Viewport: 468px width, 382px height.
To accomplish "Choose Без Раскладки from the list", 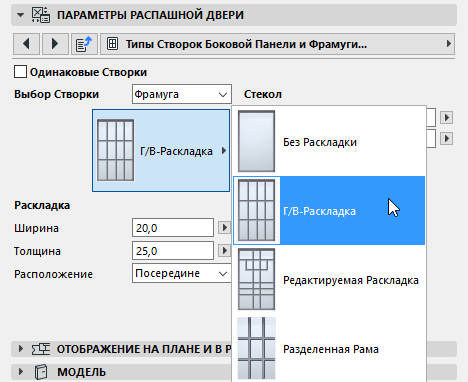I will click(x=329, y=141).
